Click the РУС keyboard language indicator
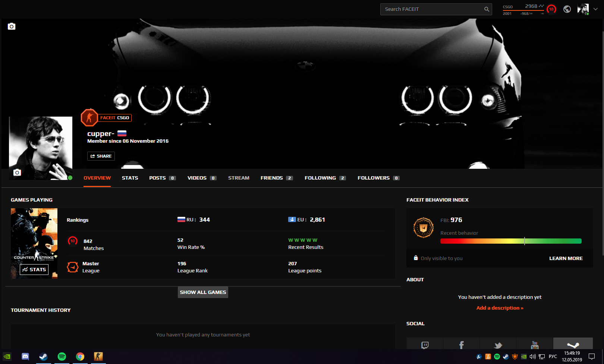Screen dimensions: 604x364 click(553, 357)
